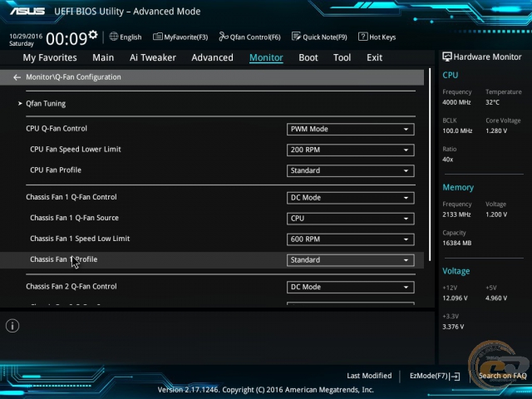Open the Exit tab
532x399 pixels.
(374, 57)
